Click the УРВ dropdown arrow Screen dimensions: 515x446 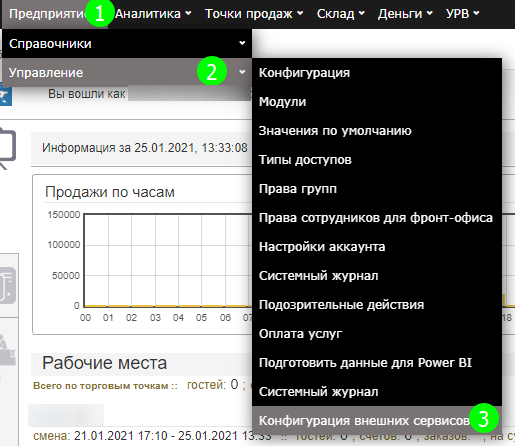click(476, 13)
